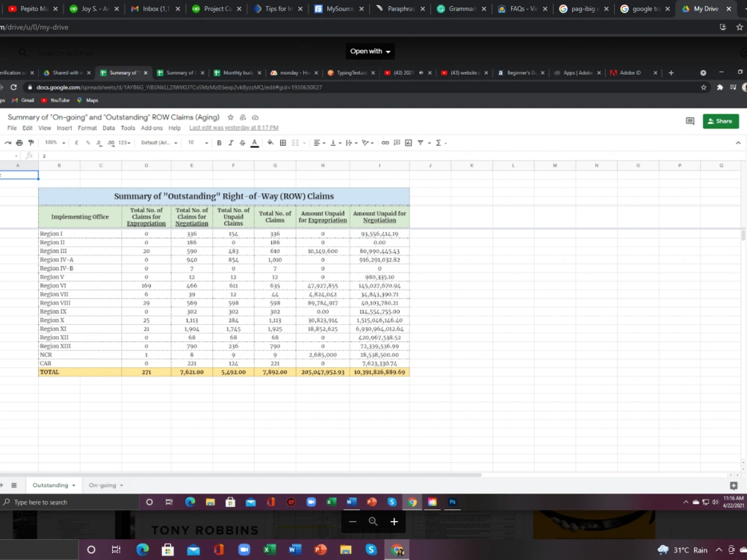Viewport: 747px width, 560px height.
Task: Open the cell borders tool
Action: 283,143
